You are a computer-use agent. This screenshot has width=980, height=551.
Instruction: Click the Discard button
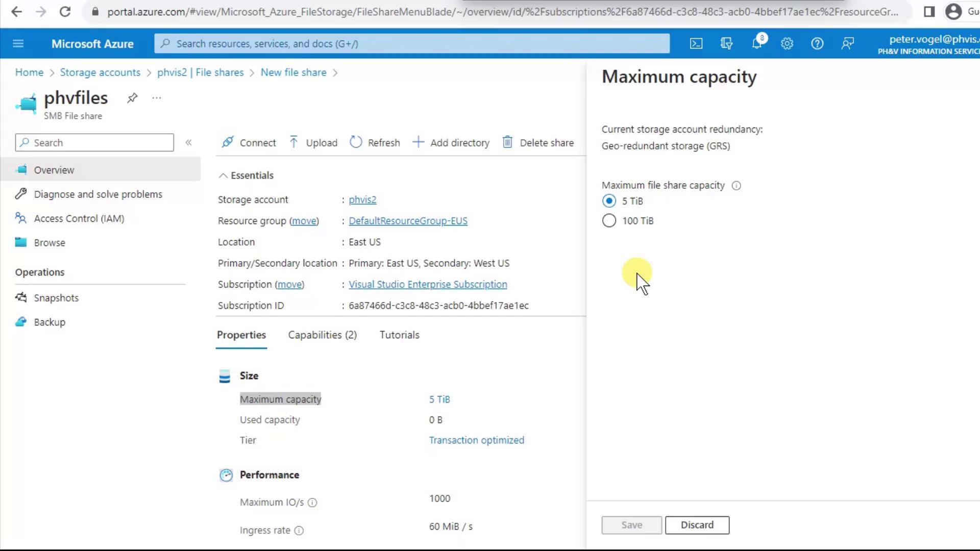tap(697, 525)
